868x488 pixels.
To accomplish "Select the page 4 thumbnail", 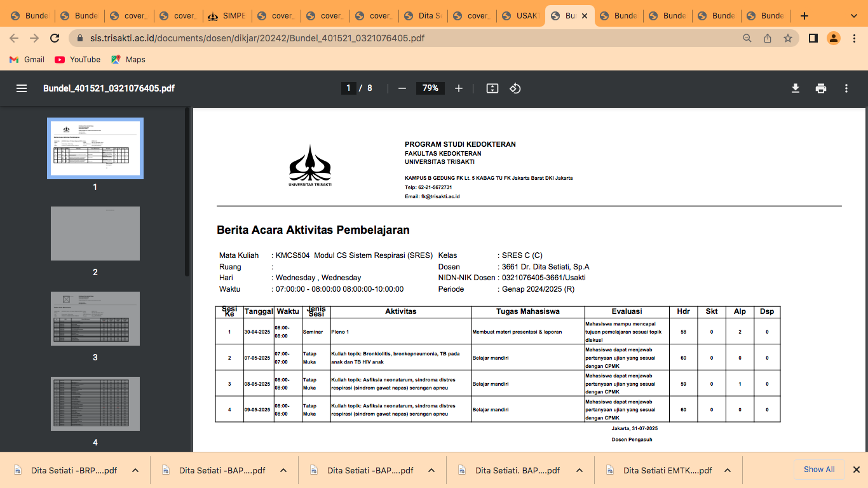I will tap(95, 403).
